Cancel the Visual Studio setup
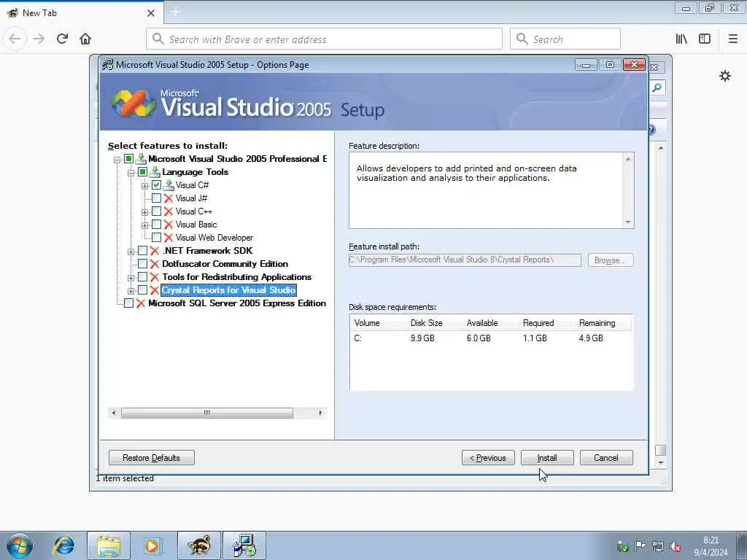Screen dimensions: 747x560 click(x=606, y=458)
